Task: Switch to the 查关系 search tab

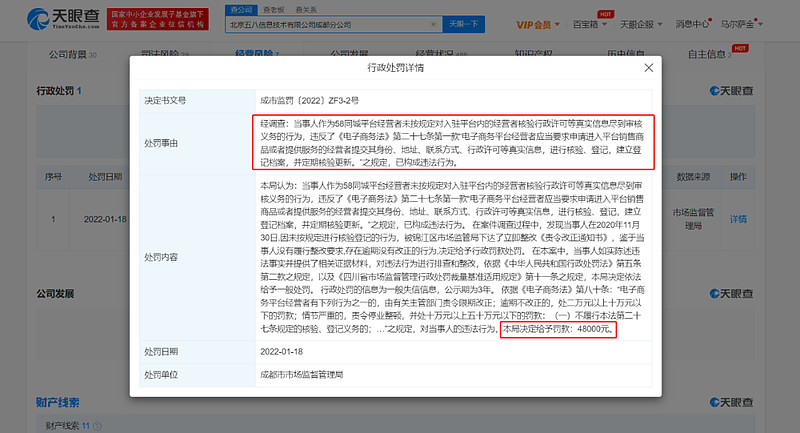Action: tap(306, 10)
